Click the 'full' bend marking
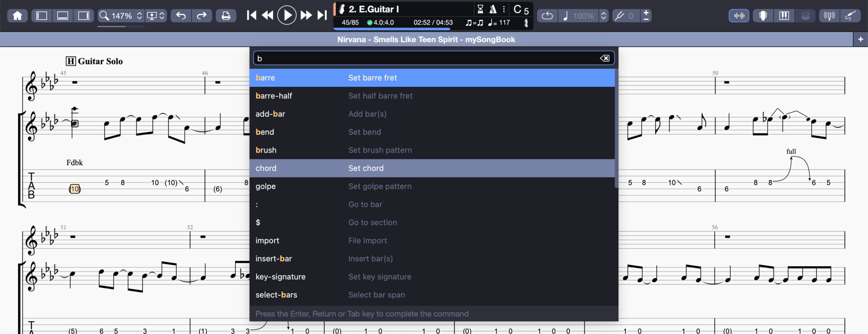 point(791,151)
